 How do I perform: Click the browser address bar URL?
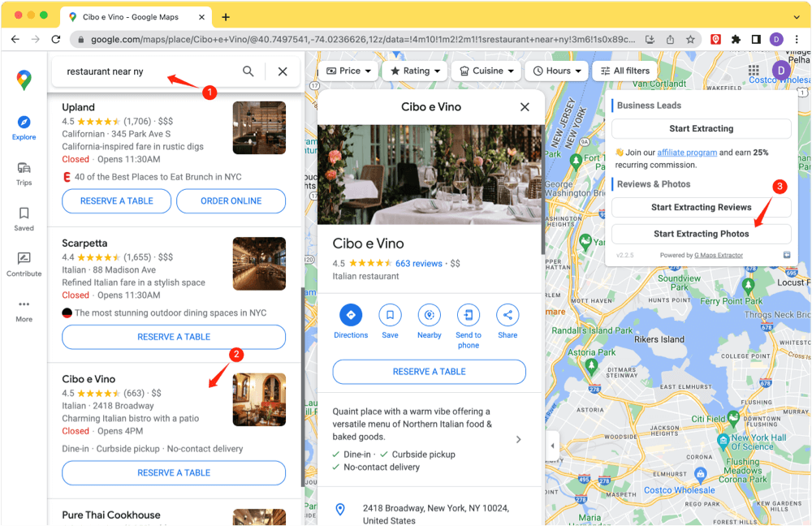click(x=362, y=39)
